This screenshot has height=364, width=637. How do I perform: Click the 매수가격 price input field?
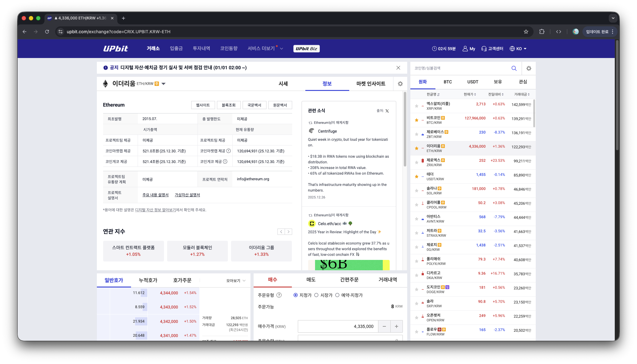click(338, 326)
